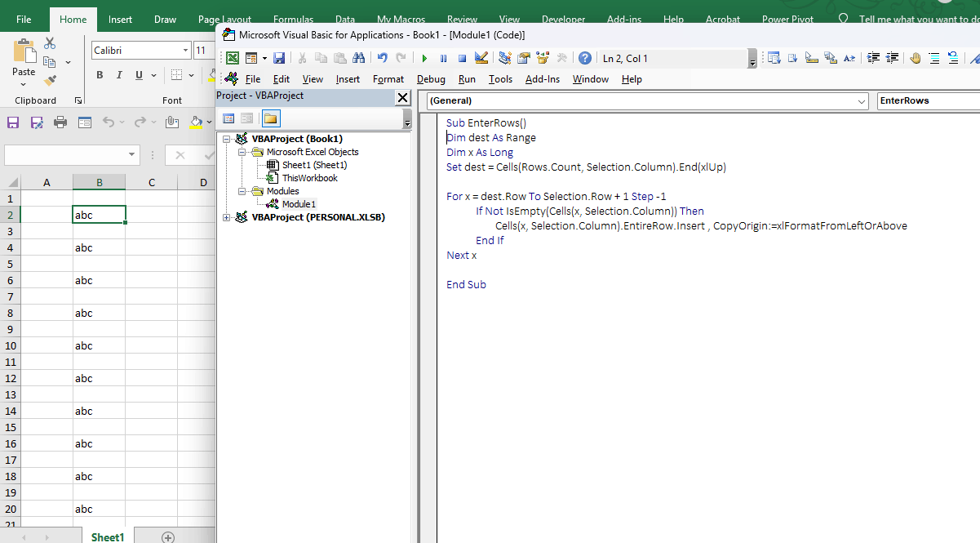Select the Sheet1 worksheet tab
Screen dimensions: 980x543
(107, 536)
